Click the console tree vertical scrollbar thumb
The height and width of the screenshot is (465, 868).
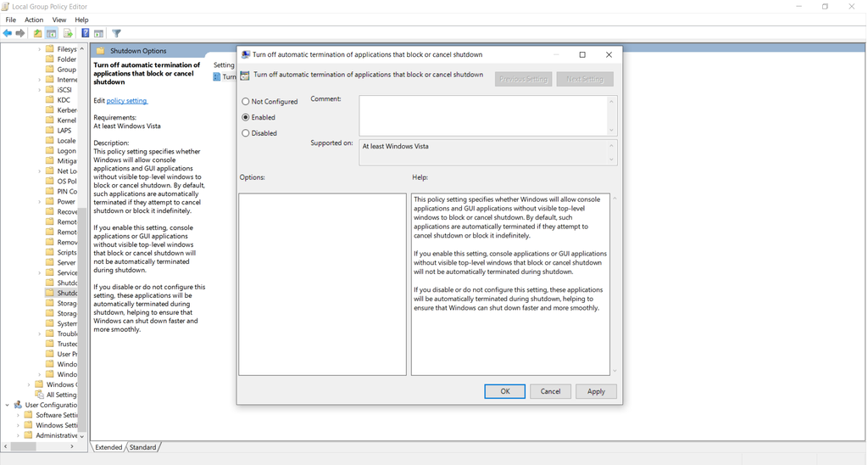point(82,319)
